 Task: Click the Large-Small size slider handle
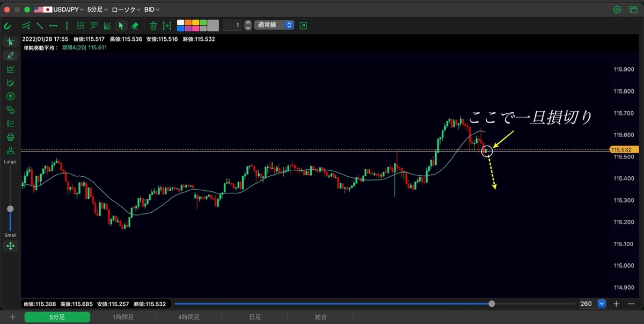pos(10,208)
